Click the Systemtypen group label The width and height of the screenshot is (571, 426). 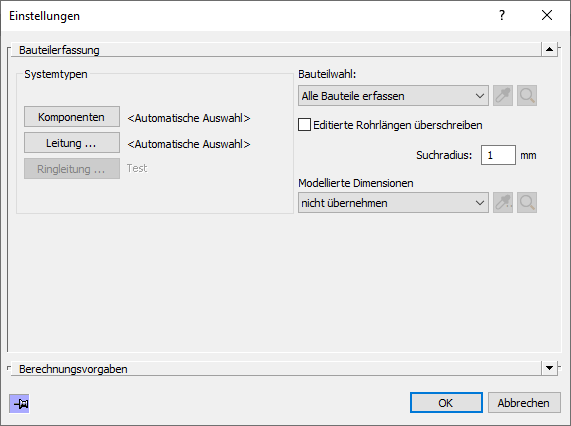click(56, 74)
